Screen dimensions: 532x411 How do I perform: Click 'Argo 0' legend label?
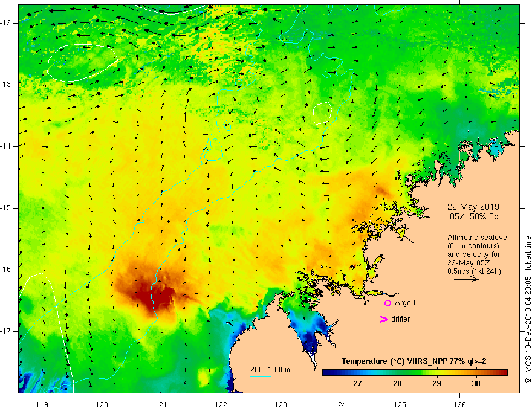pos(406,303)
